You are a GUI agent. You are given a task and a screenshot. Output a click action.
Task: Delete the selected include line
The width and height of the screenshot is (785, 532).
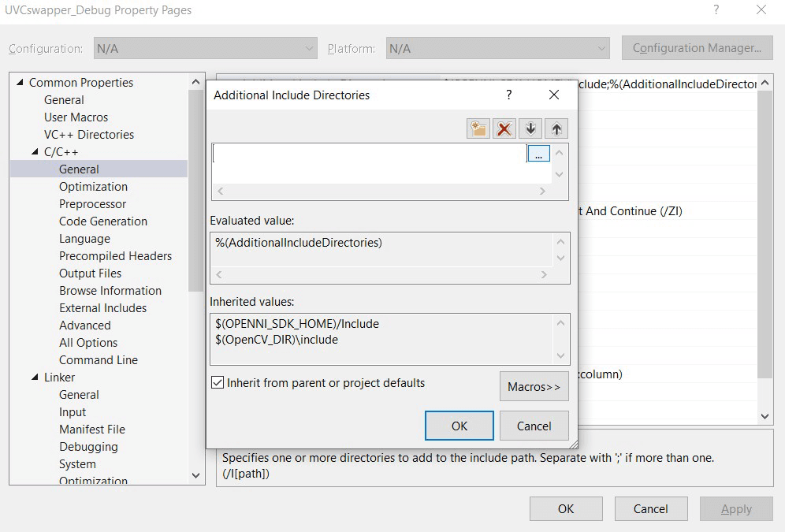(x=504, y=129)
